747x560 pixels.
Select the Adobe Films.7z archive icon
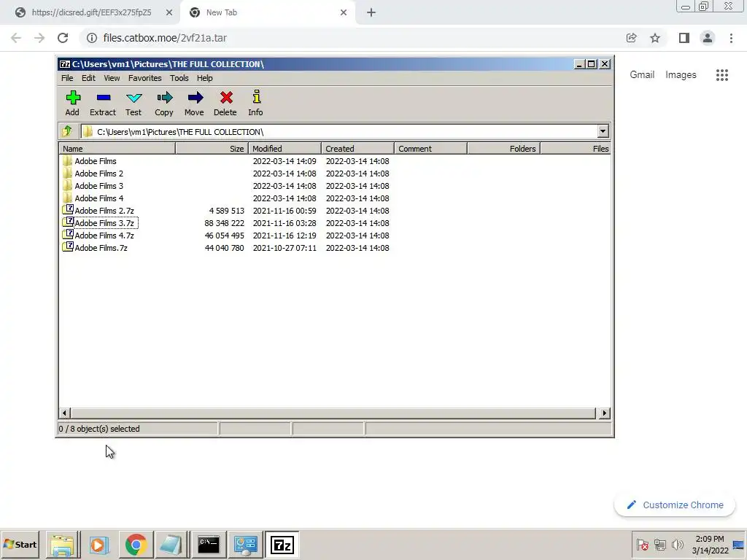[68, 247]
